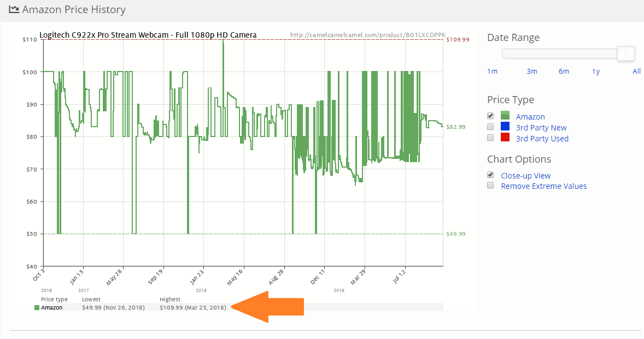Viewport: 644px width, 339px height.
Task: Set date range to 1y
Action: 596,72
